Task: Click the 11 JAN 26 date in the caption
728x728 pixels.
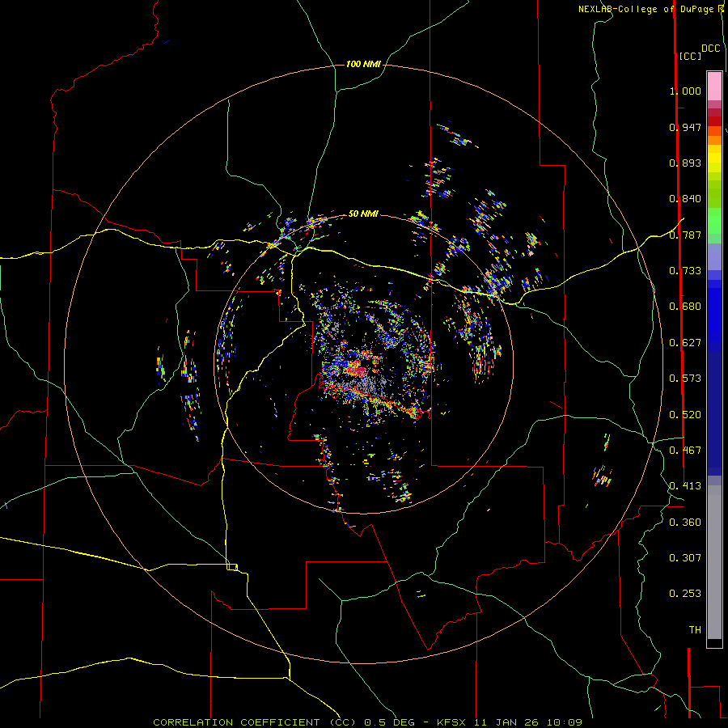Action: point(506,722)
